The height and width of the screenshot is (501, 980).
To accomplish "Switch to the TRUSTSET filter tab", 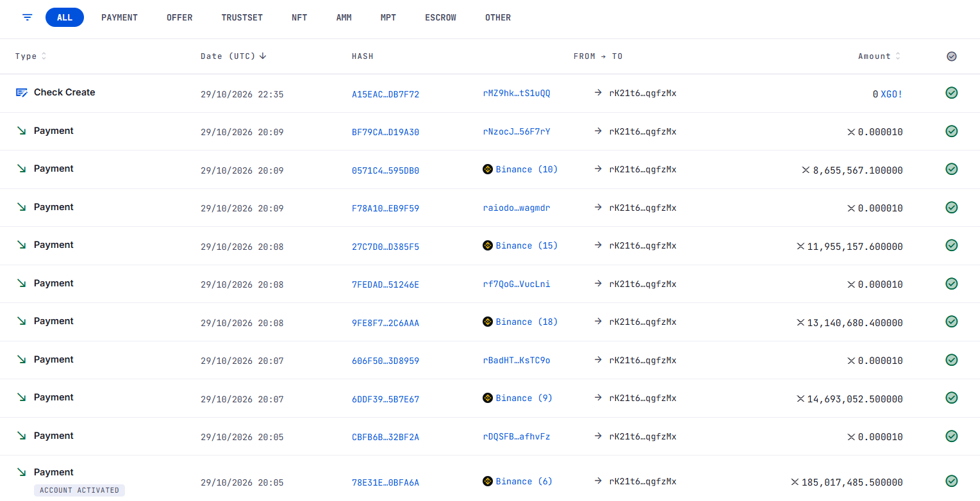I will pyautogui.click(x=242, y=17).
